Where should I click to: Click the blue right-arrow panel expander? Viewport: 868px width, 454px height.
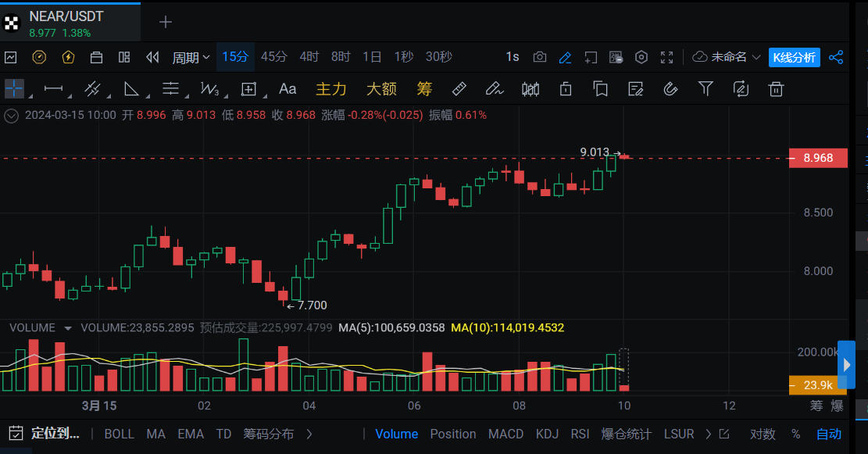(846, 365)
